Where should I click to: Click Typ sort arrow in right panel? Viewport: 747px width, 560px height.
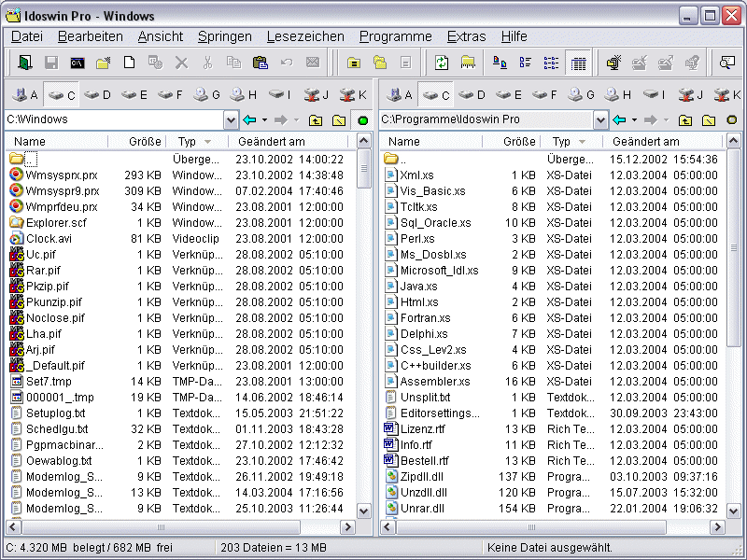582,142
